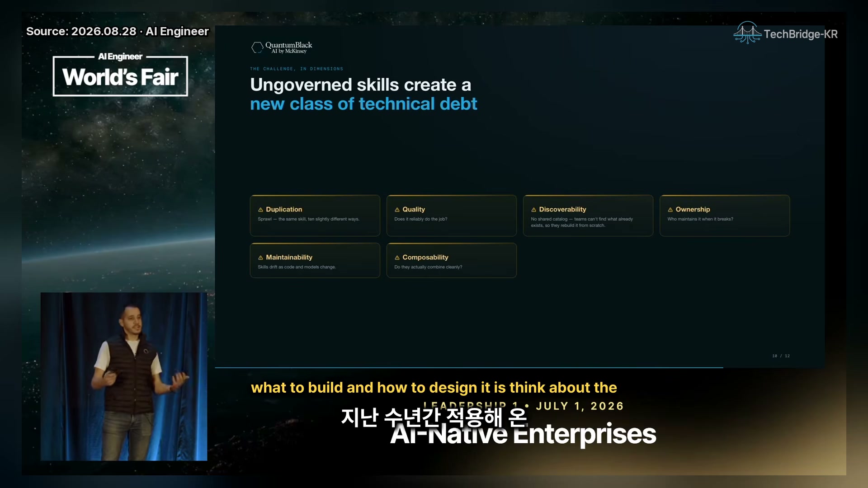The image size is (868, 488).
Task: Click the yellow English subtitle line
Action: click(x=434, y=388)
